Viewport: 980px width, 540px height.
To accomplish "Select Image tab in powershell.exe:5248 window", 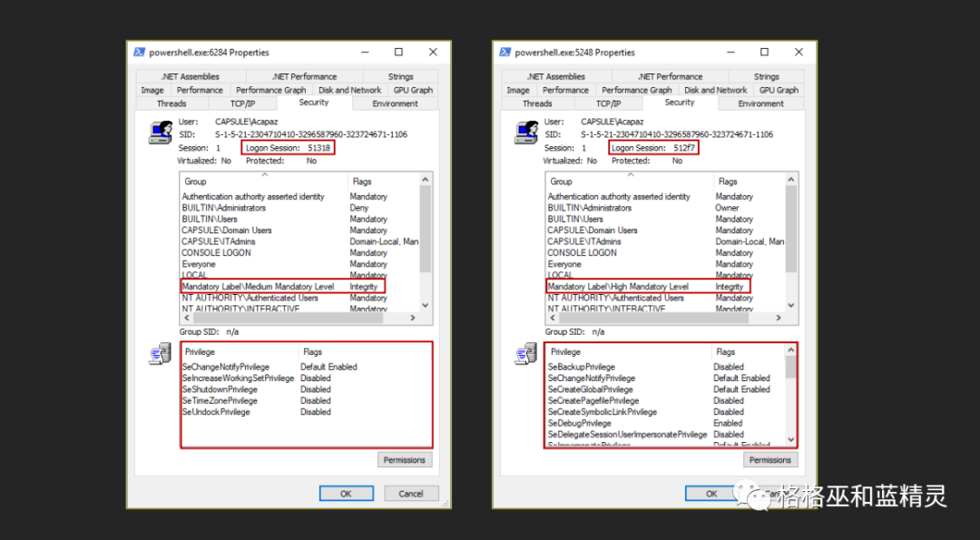I will pos(517,90).
